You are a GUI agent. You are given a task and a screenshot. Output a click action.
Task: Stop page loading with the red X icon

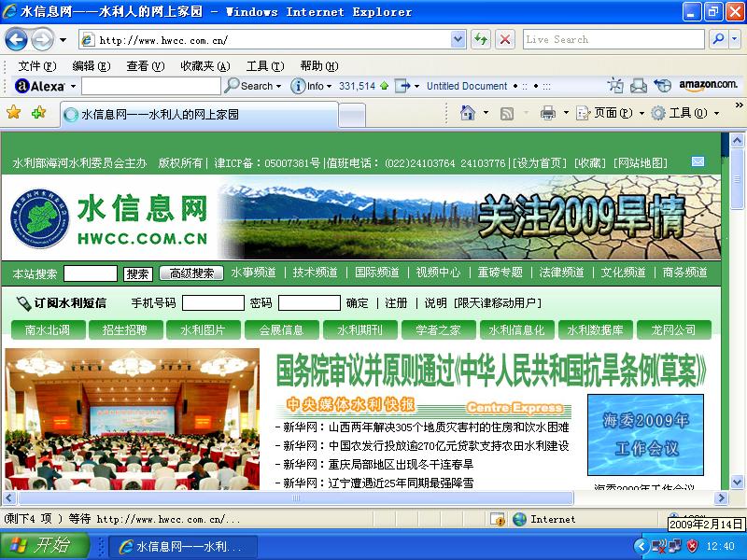505,39
